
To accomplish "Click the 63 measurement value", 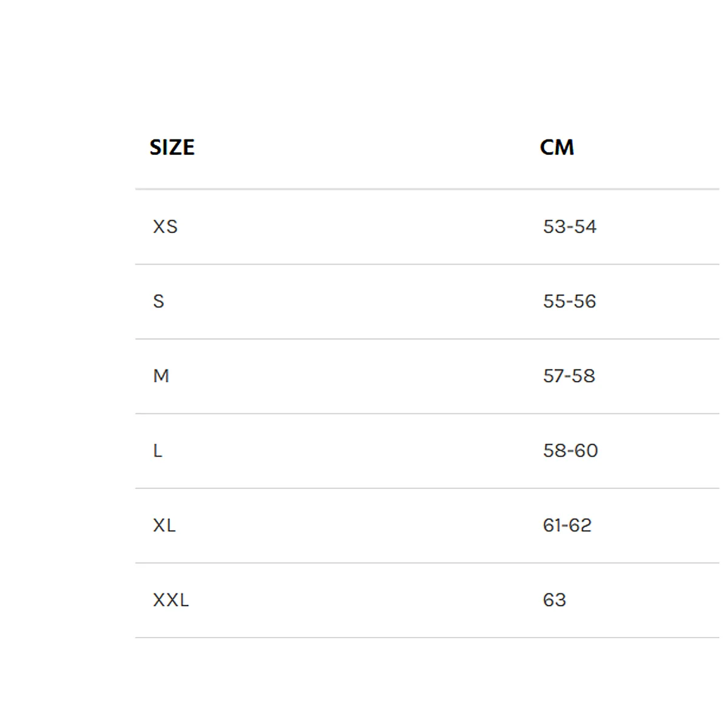I will (x=554, y=599).
